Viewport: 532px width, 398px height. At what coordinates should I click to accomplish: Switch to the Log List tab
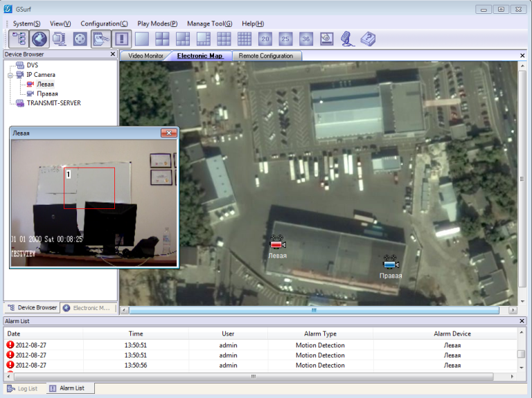[23, 388]
